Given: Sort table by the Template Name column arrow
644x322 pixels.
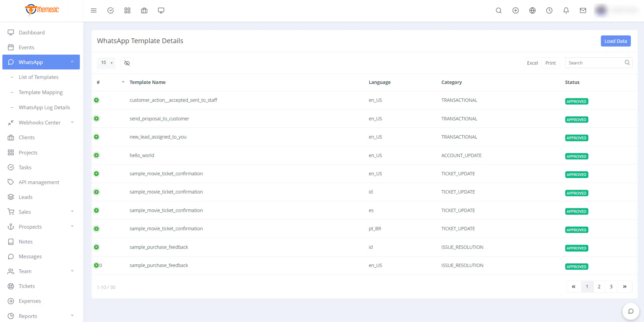Looking at the screenshot, I should pos(123,82).
